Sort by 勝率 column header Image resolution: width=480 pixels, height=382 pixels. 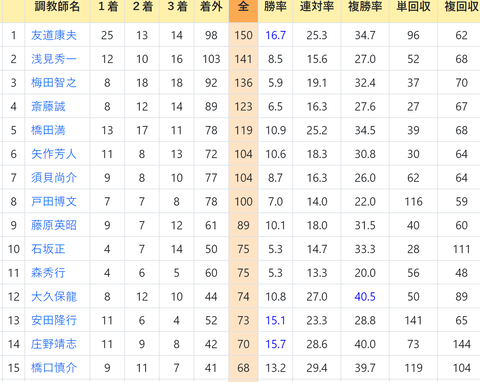(275, 7)
